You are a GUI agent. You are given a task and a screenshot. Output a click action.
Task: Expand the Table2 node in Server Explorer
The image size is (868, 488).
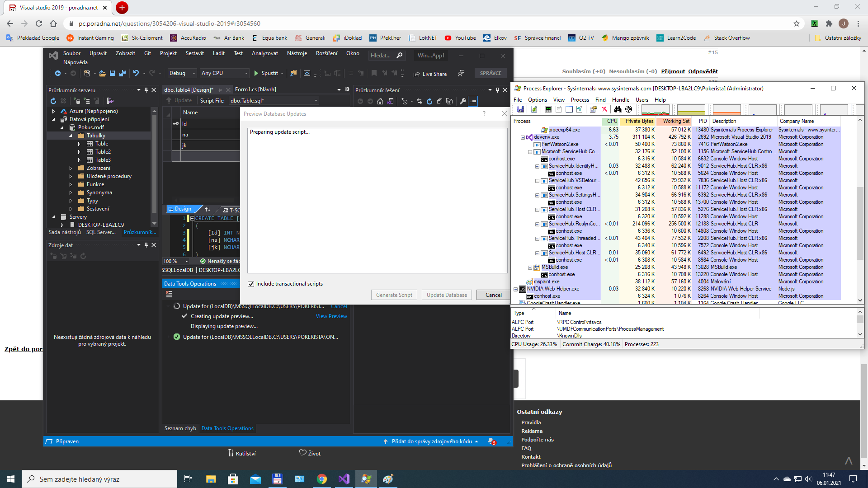[x=79, y=152]
